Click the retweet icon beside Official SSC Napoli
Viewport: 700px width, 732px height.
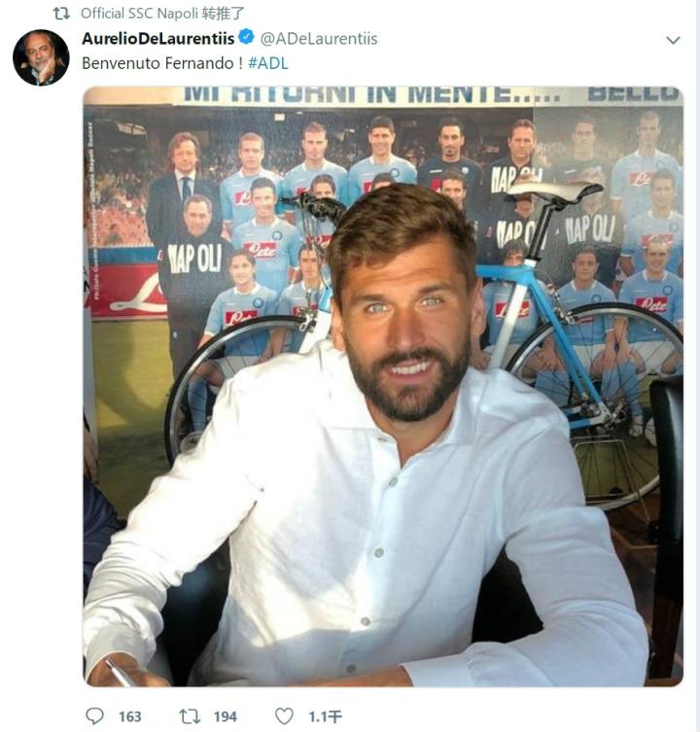coord(61,14)
